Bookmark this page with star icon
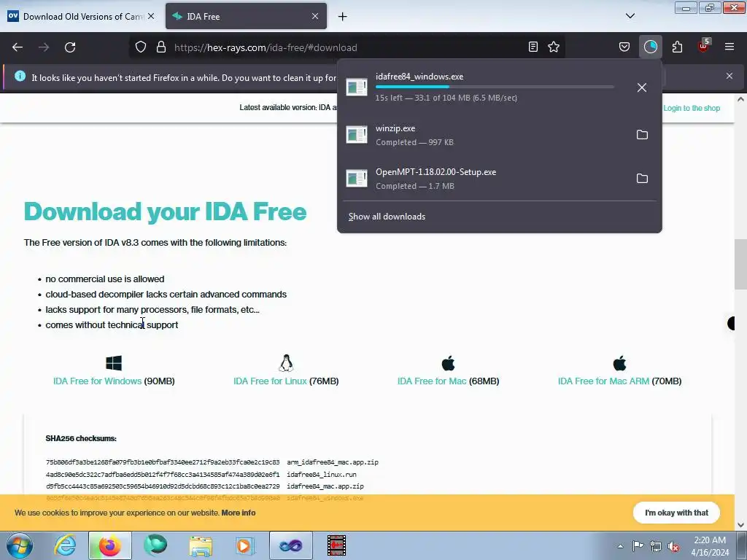Screen dimensions: 747x560 tap(554, 47)
